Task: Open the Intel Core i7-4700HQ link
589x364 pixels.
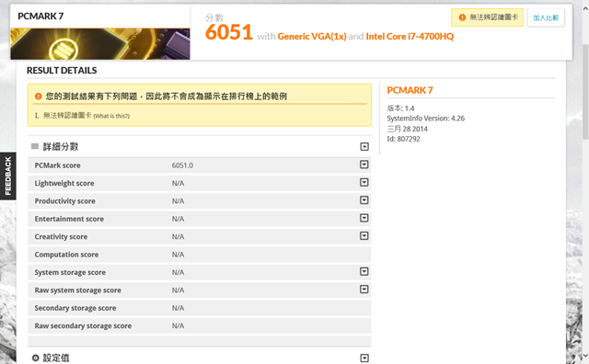Action: (410, 37)
